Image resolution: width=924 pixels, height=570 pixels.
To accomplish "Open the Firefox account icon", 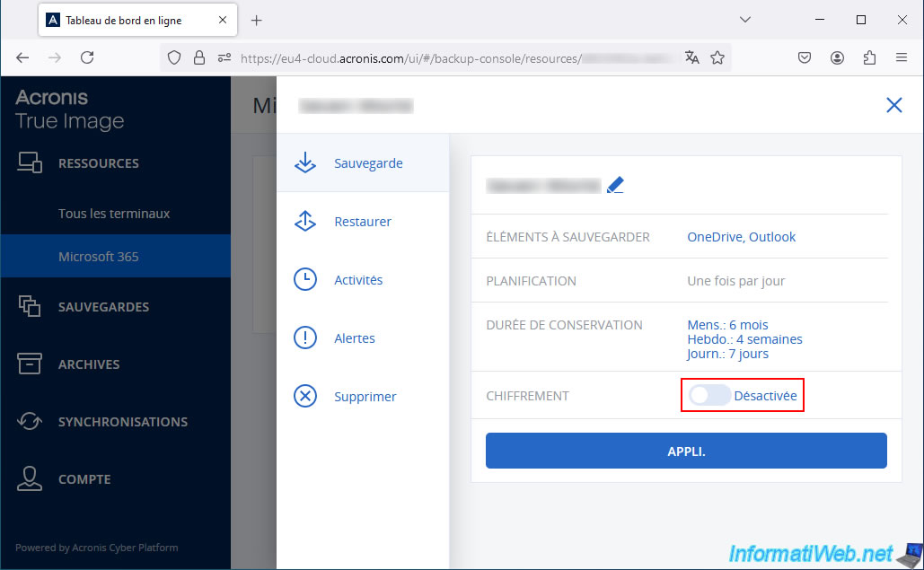I will coord(837,57).
